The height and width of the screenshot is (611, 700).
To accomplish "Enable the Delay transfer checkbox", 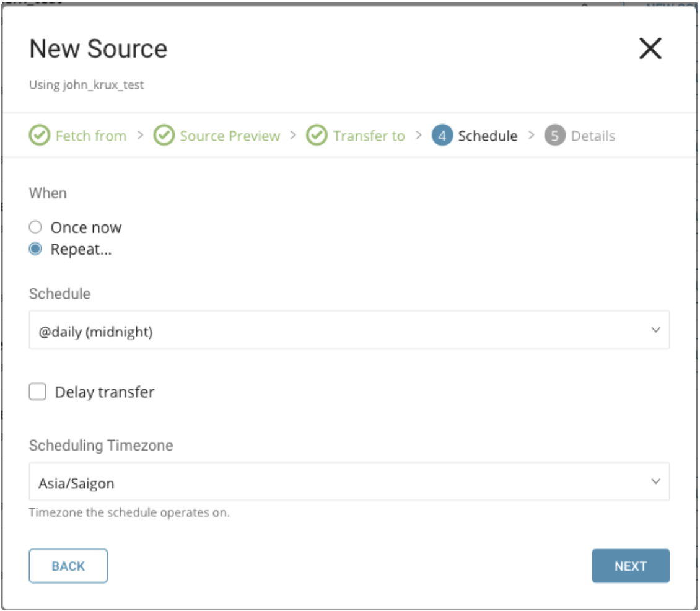I will pyautogui.click(x=38, y=392).
